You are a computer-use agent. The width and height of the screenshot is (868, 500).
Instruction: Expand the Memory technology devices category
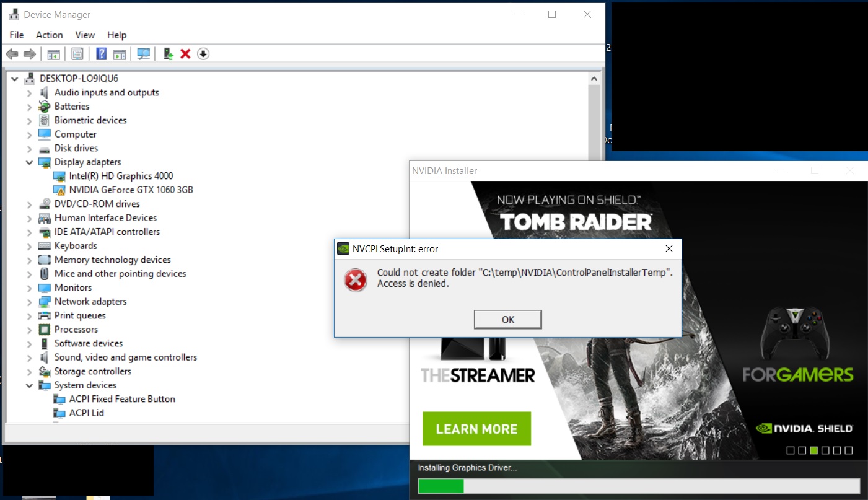(x=29, y=260)
